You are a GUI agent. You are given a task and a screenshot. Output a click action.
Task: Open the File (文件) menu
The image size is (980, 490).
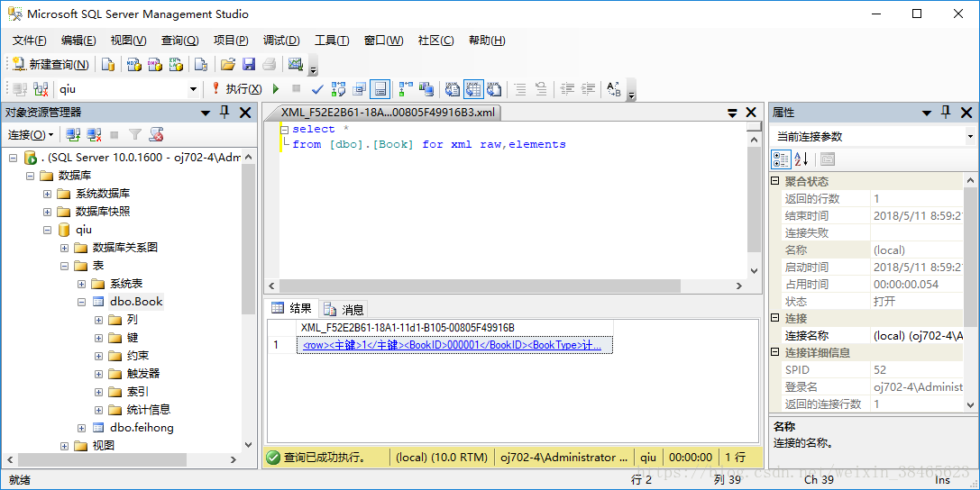(x=30, y=40)
